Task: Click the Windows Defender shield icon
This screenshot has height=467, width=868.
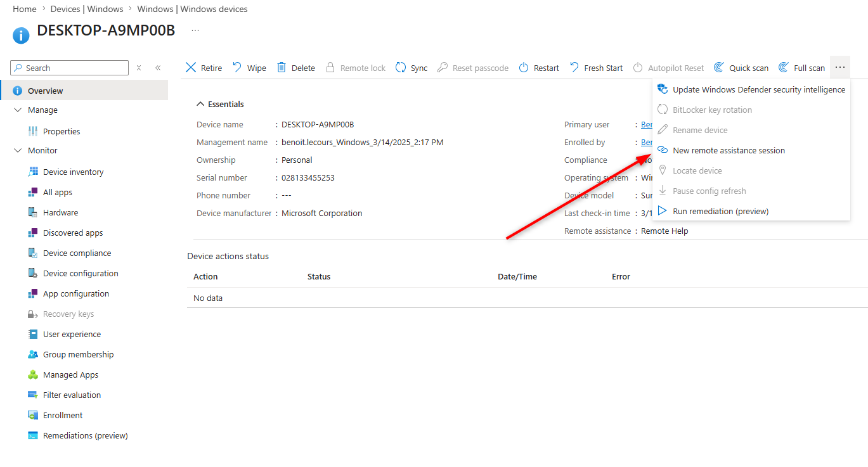Action: (663, 89)
